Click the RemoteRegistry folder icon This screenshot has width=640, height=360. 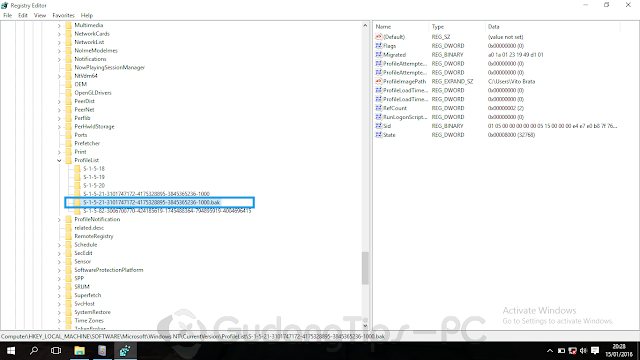point(69,236)
